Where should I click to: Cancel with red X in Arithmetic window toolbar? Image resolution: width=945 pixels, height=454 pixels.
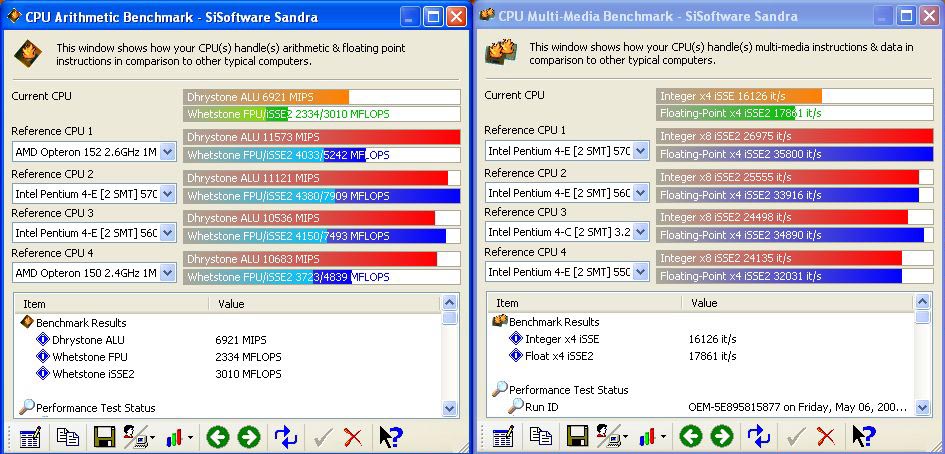[x=353, y=437]
